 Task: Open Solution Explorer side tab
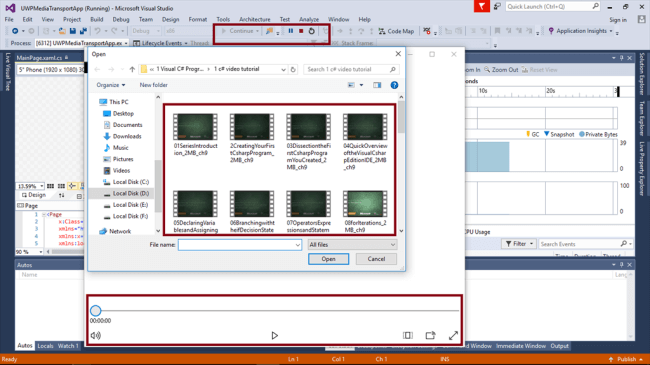(642, 74)
